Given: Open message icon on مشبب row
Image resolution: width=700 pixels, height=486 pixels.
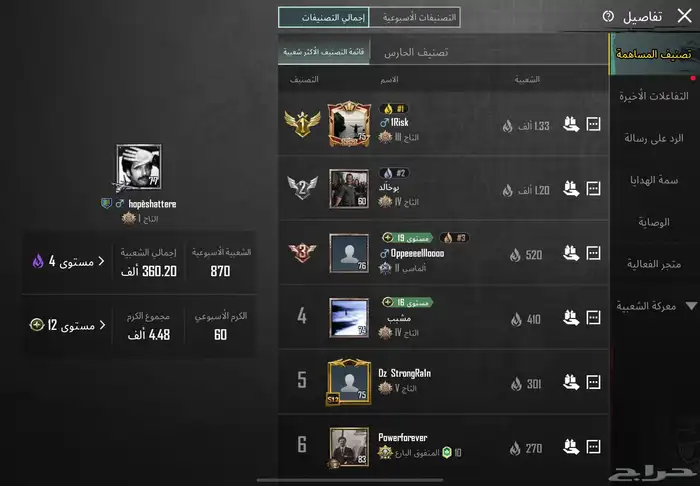Looking at the screenshot, I should pyautogui.click(x=593, y=318).
